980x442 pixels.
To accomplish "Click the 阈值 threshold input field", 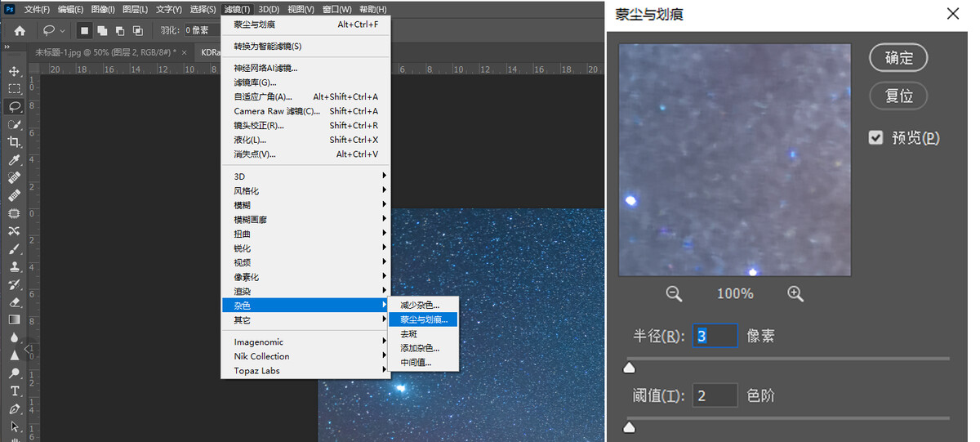I will point(715,395).
